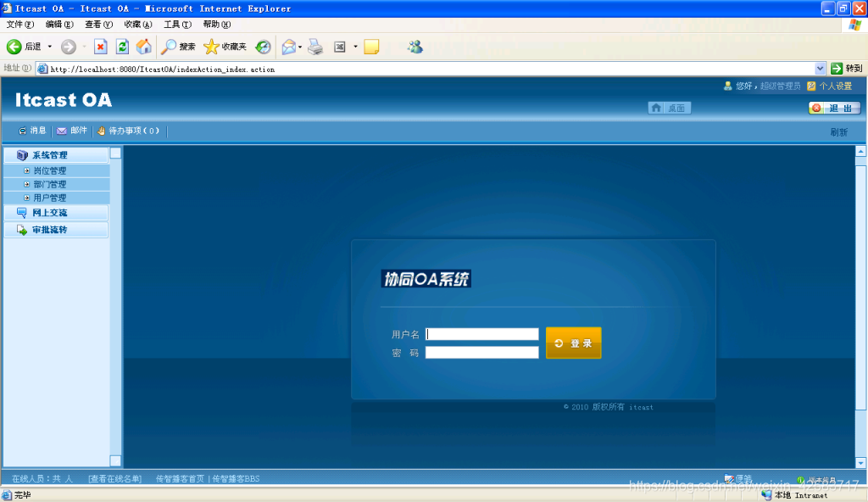
Task: Open 岗位管理 in the sidebar
Action: [x=50, y=170]
